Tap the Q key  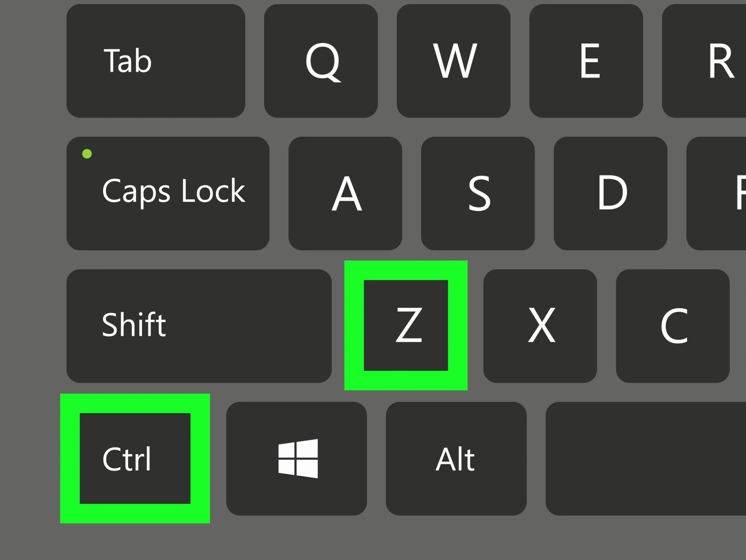321,61
